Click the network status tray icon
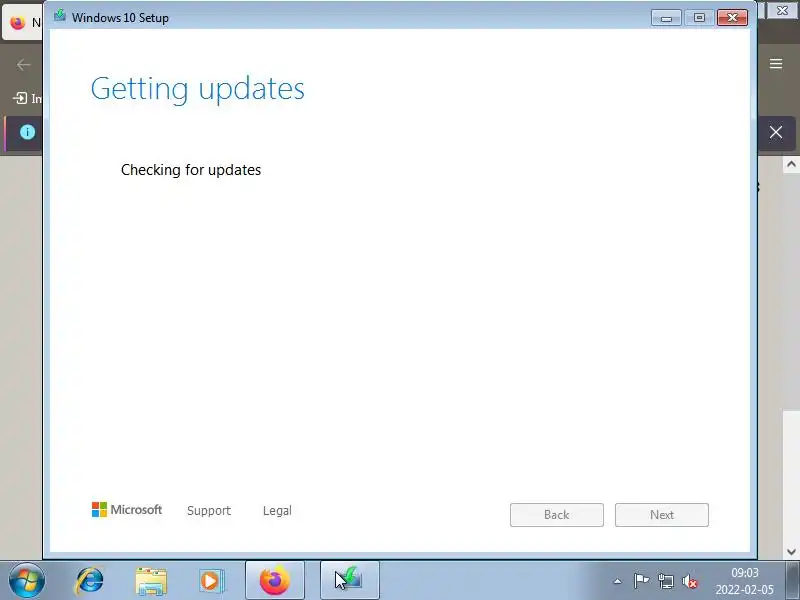The height and width of the screenshot is (600, 800). point(665,581)
